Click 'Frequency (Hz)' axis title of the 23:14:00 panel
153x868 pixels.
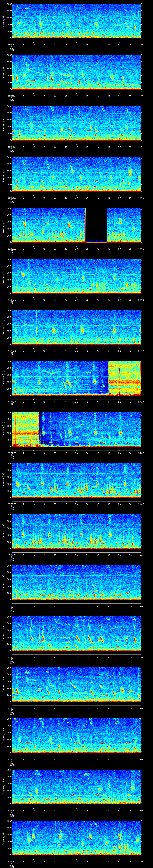point(3,21)
